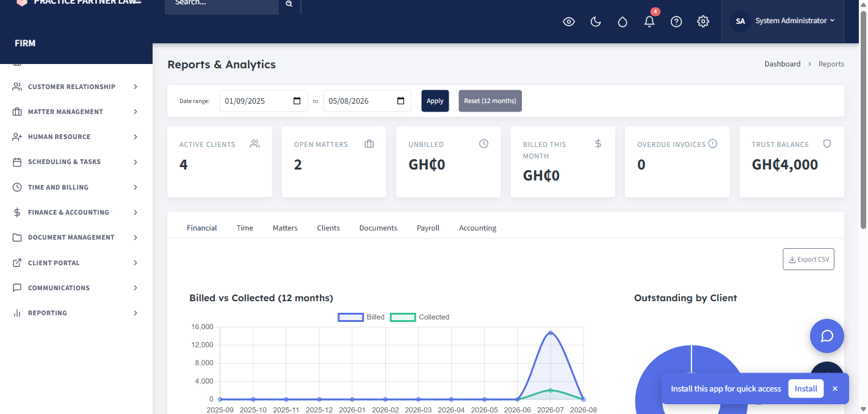The height and width of the screenshot is (414, 868).
Task: Switch to the Payroll tab
Action: 429,228
